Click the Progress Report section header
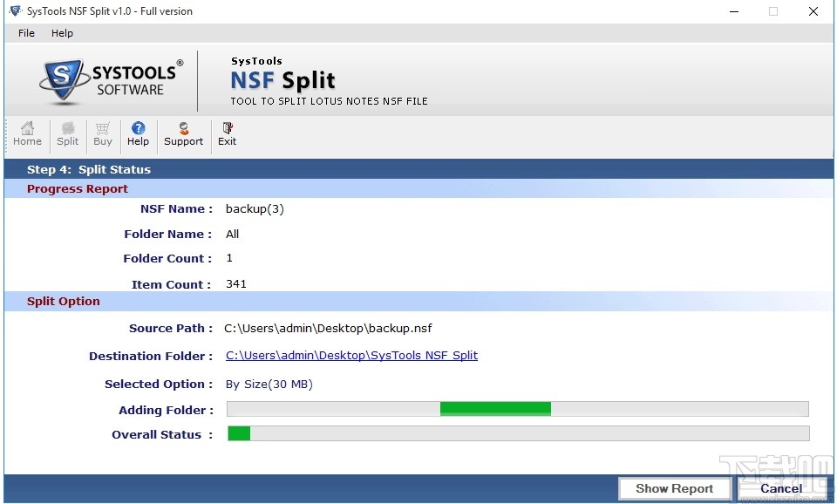 point(77,188)
